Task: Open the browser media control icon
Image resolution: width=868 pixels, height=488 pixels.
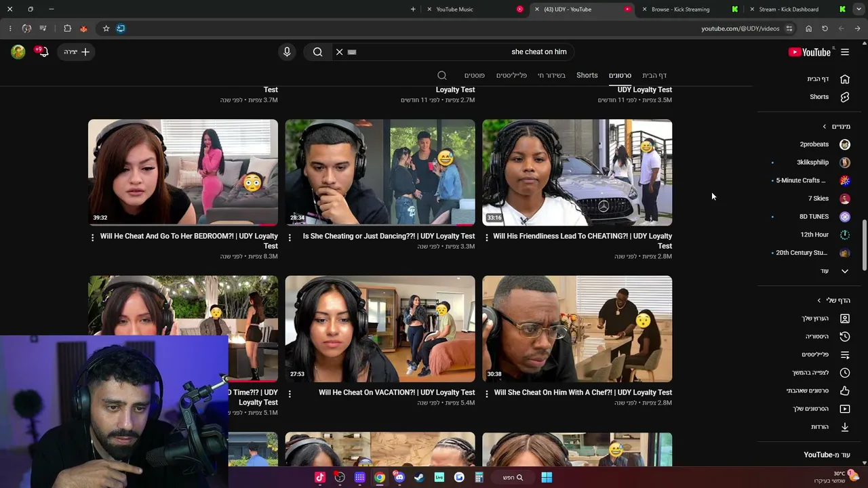Action: click(43, 28)
